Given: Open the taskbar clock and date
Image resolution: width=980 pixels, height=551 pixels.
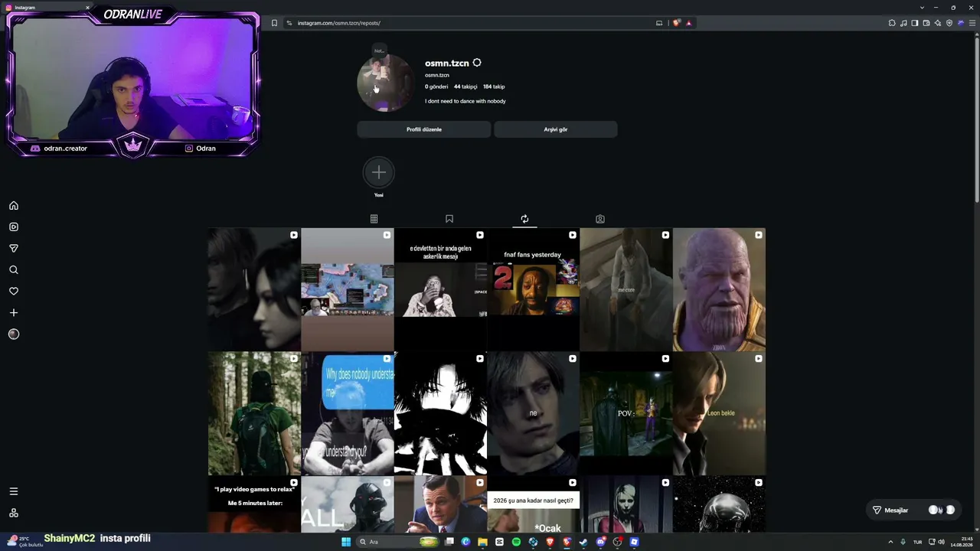Looking at the screenshot, I should click(x=962, y=542).
